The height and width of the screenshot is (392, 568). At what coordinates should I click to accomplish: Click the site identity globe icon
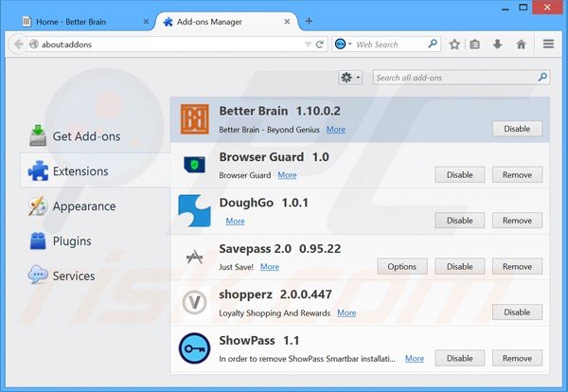34,45
